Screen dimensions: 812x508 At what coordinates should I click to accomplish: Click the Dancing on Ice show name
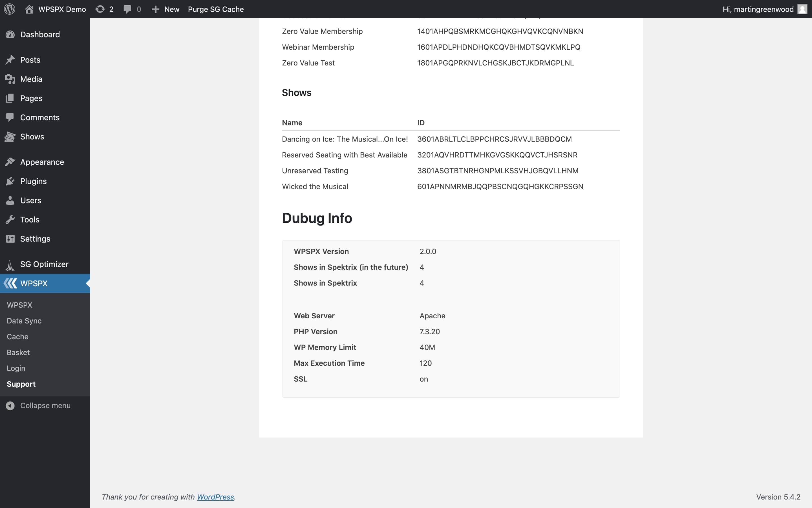[x=345, y=139]
